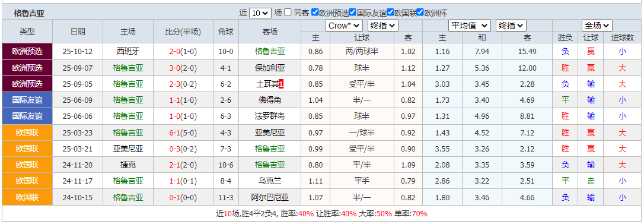644x224 pixels.
Task: Click the 平手 handicap in 乌克兰 row
Action: pos(362,181)
